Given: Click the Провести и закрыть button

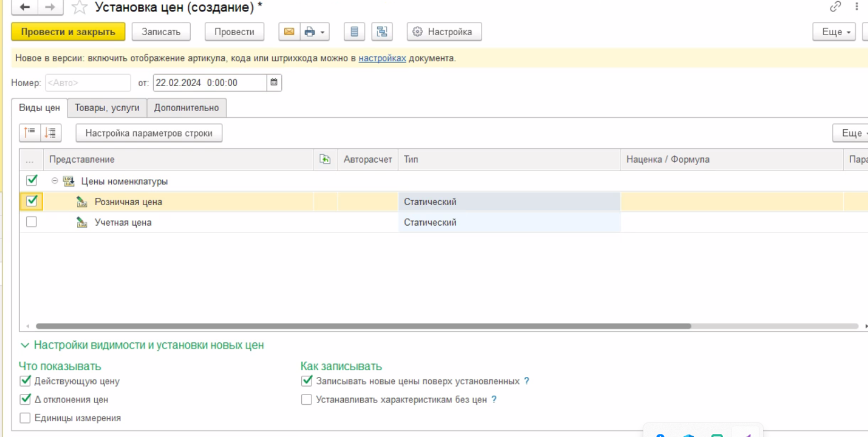Looking at the screenshot, I should pos(68,32).
